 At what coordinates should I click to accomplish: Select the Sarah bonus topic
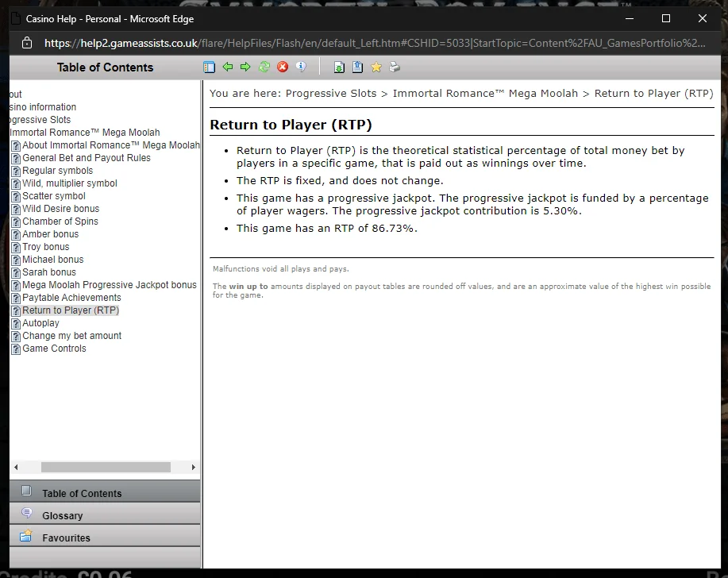49,272
